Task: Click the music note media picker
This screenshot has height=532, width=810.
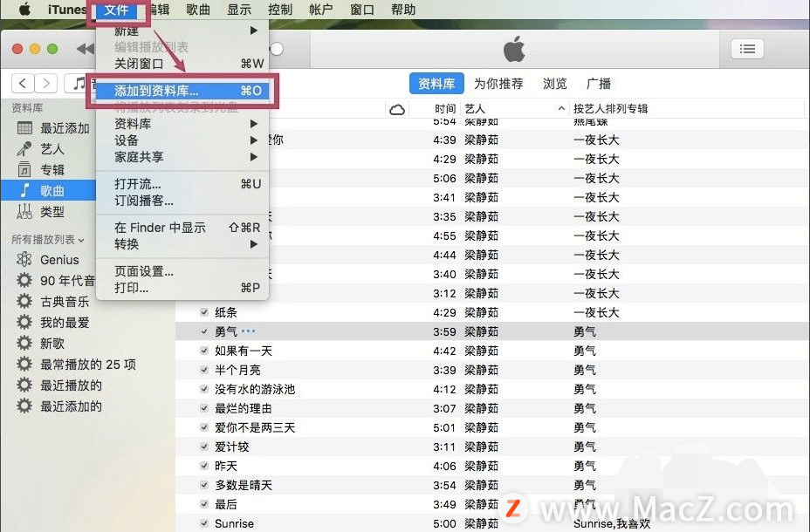Action: 79,83
